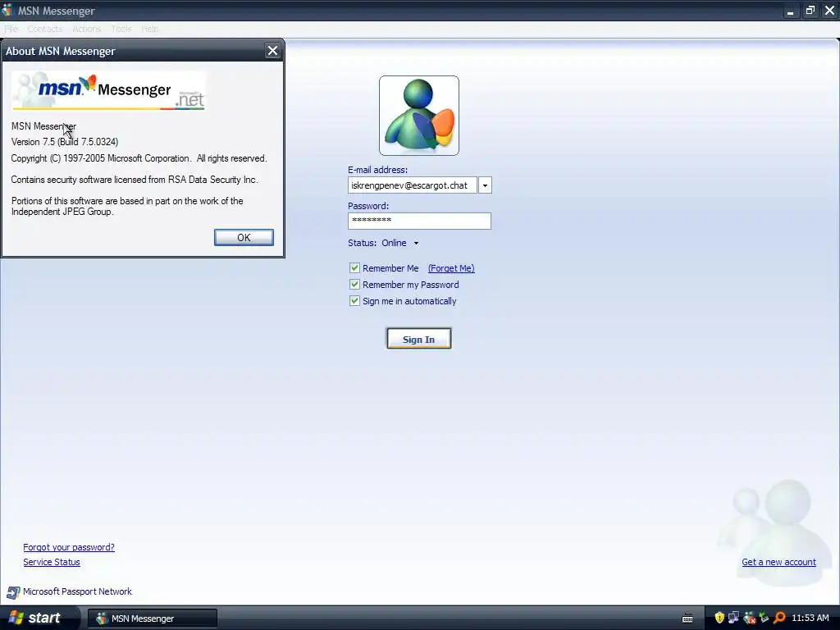Click the orange magnifier tray icon
The image size is (840, 630).
coord(779,618)
